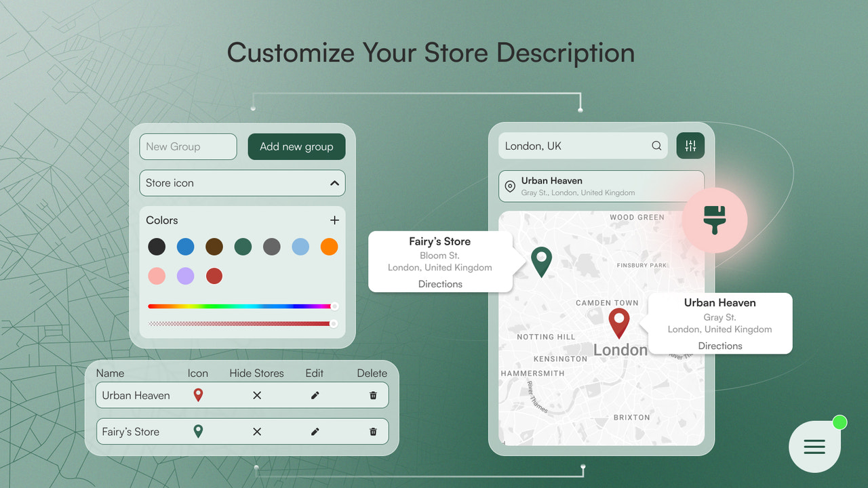Delete Fairy's Store using the trash icon
Image resolution: width=868 pixels, height=488 pixels.
(373, 431)
